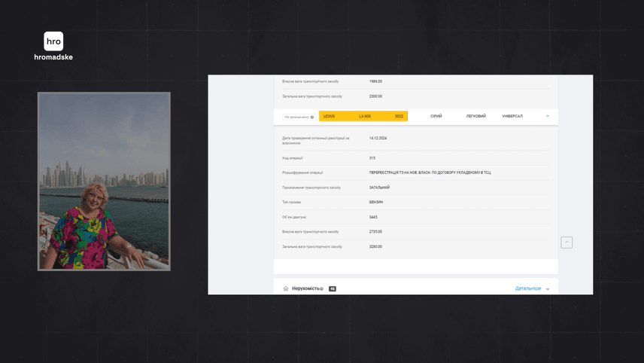Click the hromadske logo icon

pos(53,41)
